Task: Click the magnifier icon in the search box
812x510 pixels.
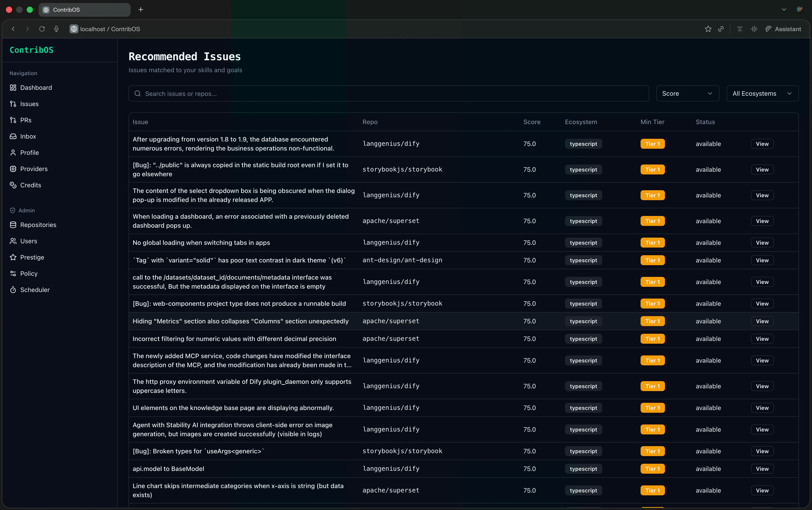Action: click(x=138, y=93)
